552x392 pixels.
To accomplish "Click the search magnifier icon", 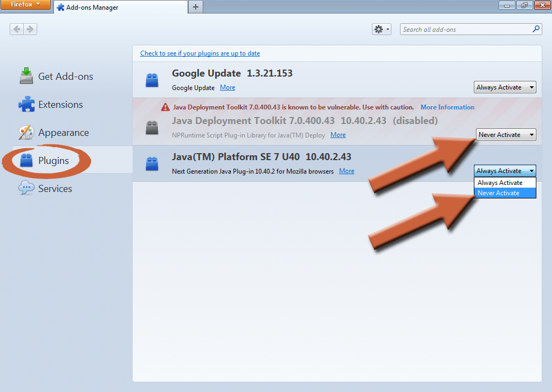I will pos(535,29).
